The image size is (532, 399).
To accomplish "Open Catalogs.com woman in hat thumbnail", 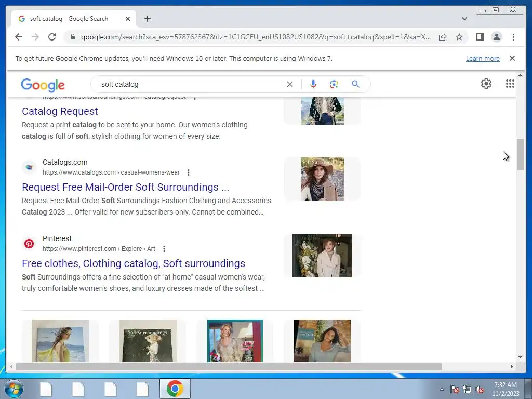I will [x=322, y=179].
